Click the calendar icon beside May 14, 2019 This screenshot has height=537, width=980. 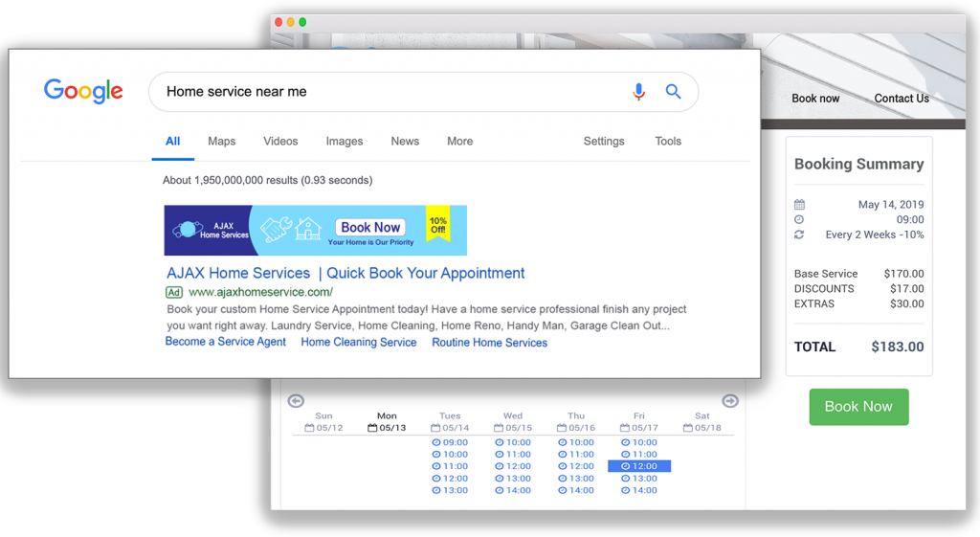(x=800, y=205)
